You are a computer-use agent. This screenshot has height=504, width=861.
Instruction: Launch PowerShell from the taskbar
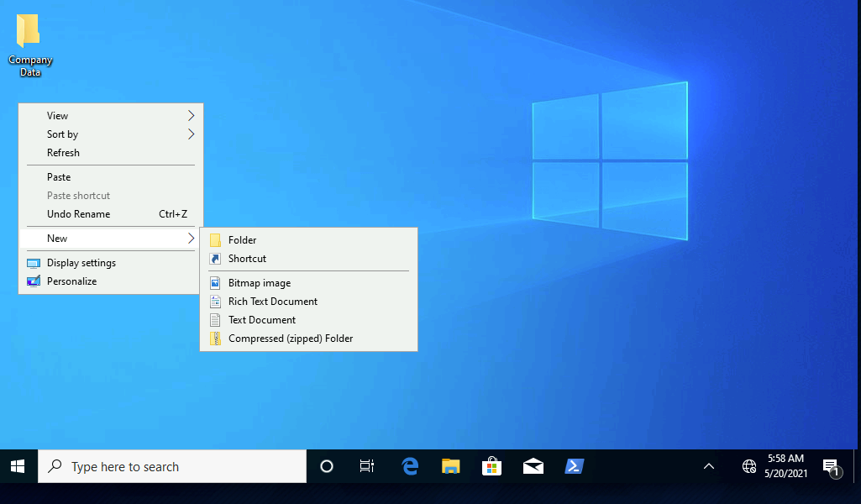point(574,466)
